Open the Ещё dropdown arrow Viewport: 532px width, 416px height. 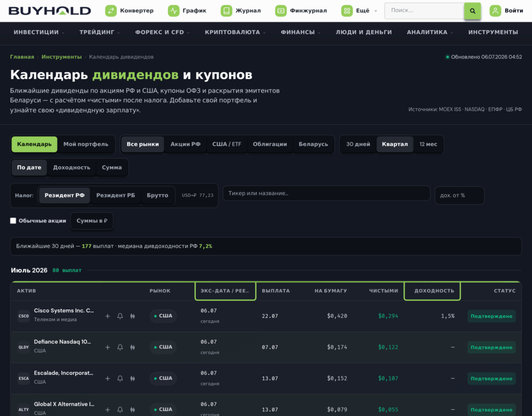tap(376, 11)
